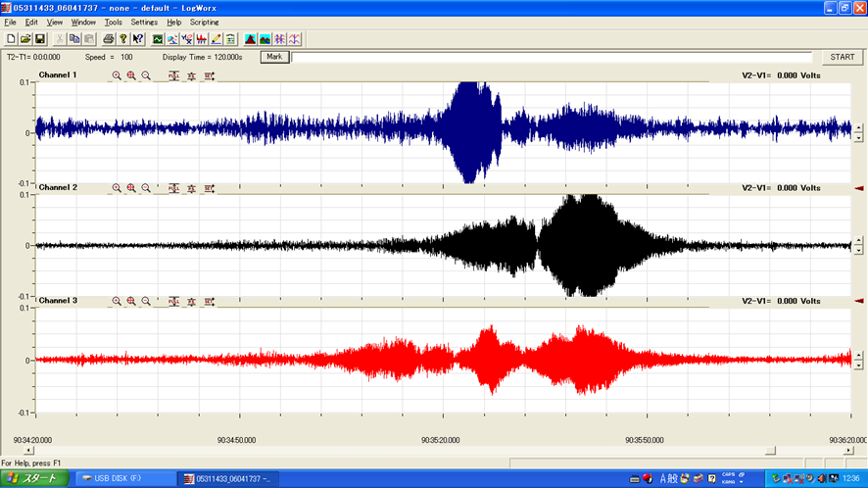
Task: Click the red marker arrow beside Channel 2
Action: pyautogui.click(x=859, y=187)
